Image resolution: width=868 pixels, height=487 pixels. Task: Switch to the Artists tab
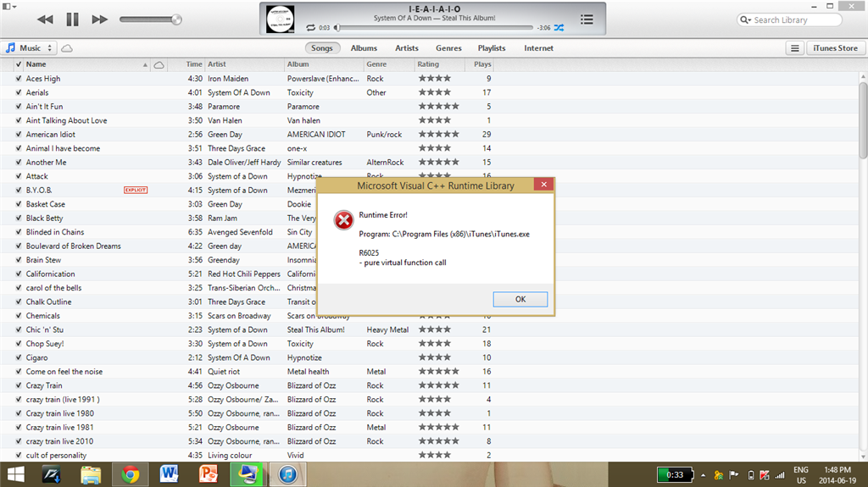click(x=407, y=48)
